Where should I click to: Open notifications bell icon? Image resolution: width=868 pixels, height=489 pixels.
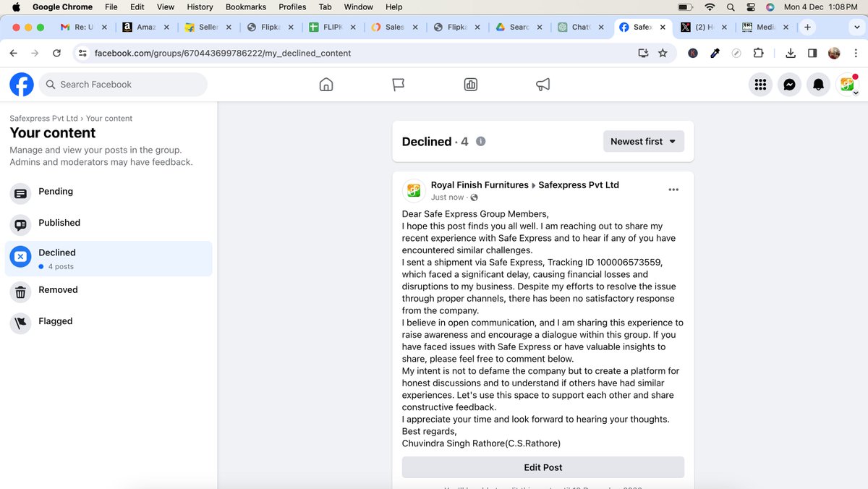819,85
